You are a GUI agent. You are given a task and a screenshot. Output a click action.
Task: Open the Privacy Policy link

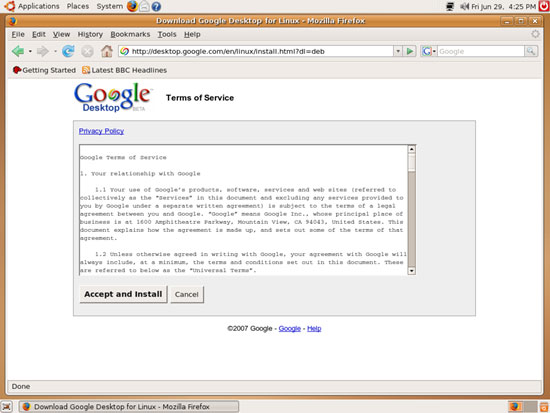[x=101, y=131]
